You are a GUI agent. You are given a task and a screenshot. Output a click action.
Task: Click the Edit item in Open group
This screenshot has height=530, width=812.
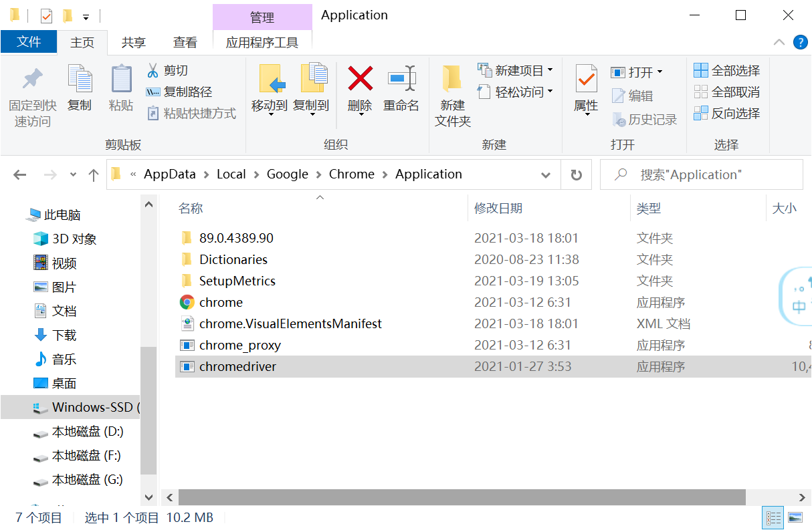(632, 96)
